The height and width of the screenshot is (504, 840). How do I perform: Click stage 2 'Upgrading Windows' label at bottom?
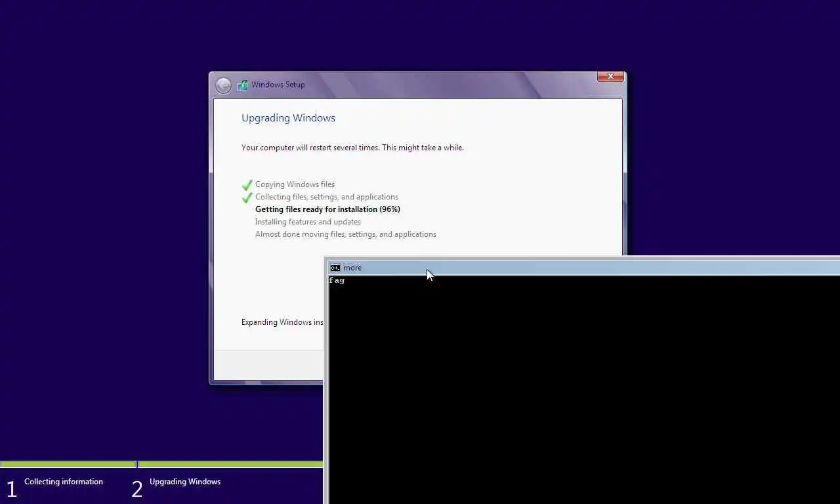185,482
